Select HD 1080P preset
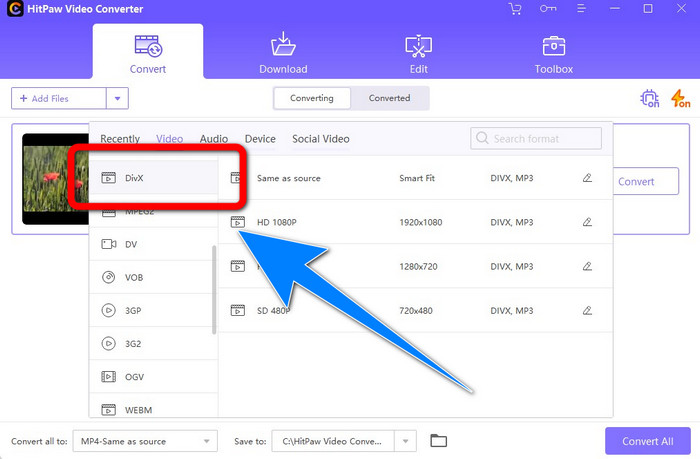Screen dimensions: 700x459 pos(415,222)
